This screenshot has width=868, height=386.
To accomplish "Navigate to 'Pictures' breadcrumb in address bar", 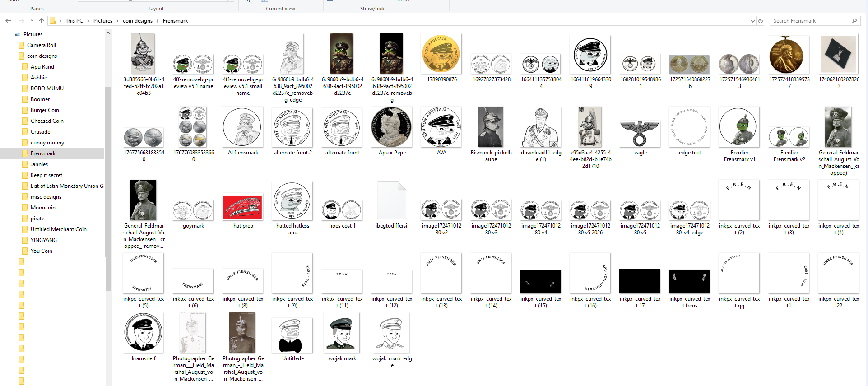I will pos(103,21).
